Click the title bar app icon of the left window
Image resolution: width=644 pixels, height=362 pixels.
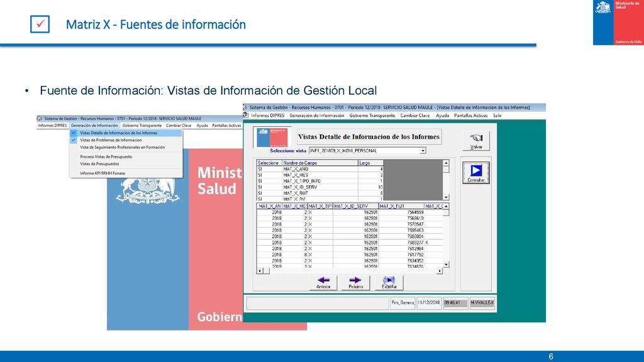tap(40, 118)
